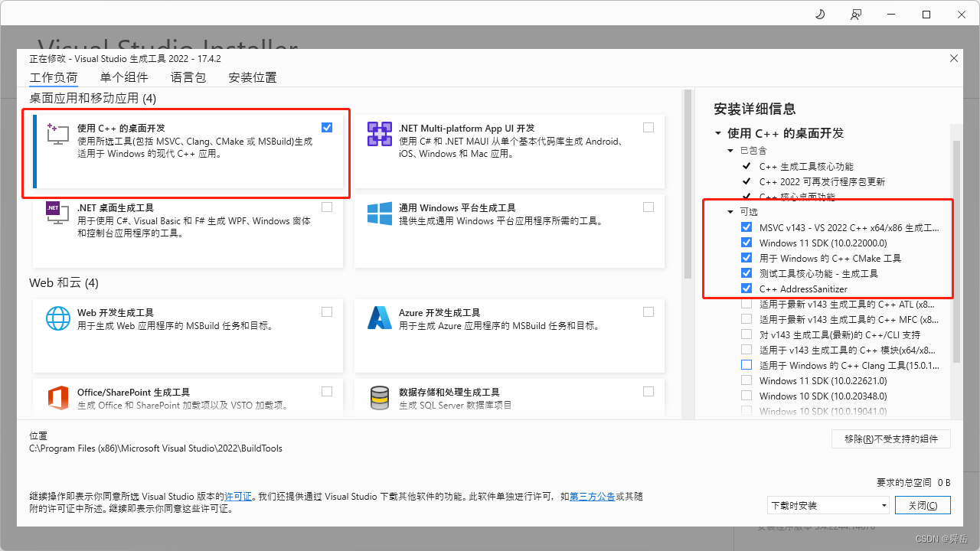Click the Web 和云 (4) heading

pos(64,283)
